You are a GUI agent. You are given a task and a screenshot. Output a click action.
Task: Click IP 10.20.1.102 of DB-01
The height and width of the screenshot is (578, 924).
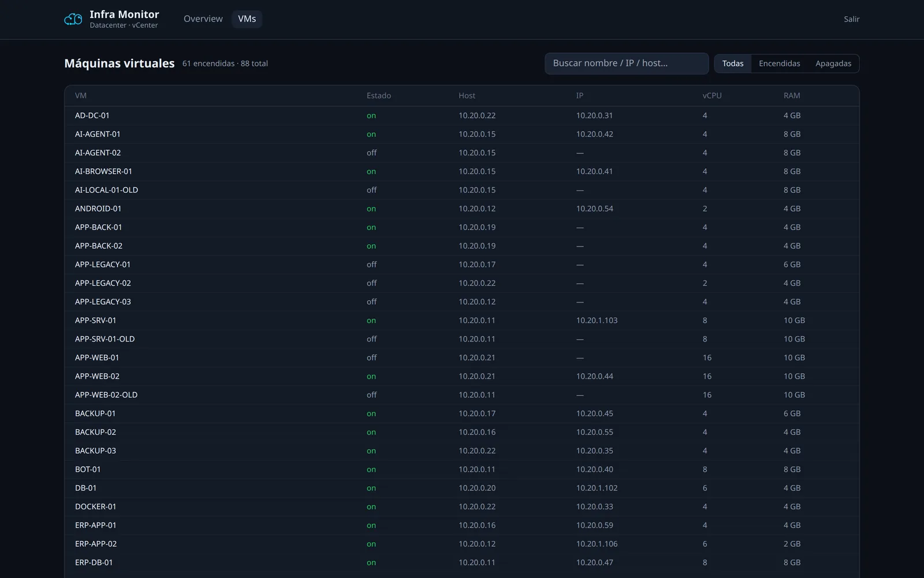tap(597, 488)
